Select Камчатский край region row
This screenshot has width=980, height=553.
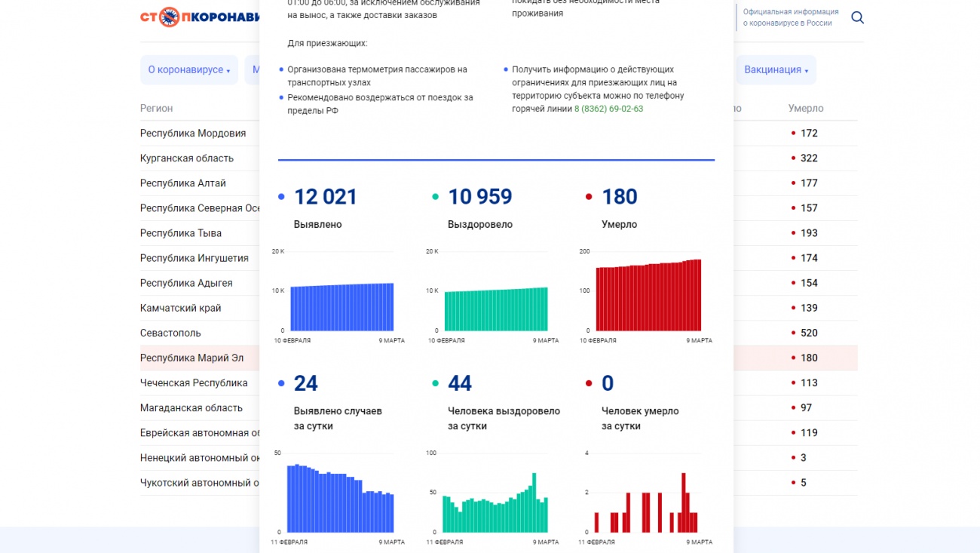181,308
